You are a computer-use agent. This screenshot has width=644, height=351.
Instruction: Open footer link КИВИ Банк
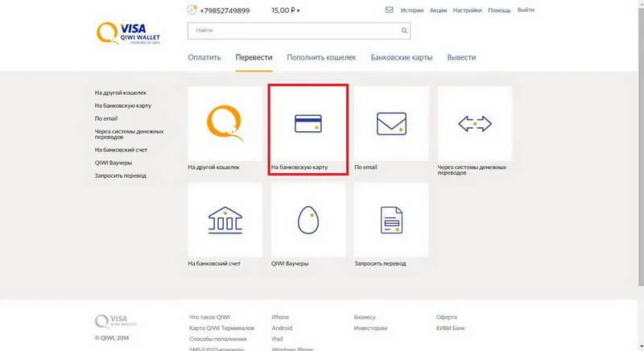point(451,328)
